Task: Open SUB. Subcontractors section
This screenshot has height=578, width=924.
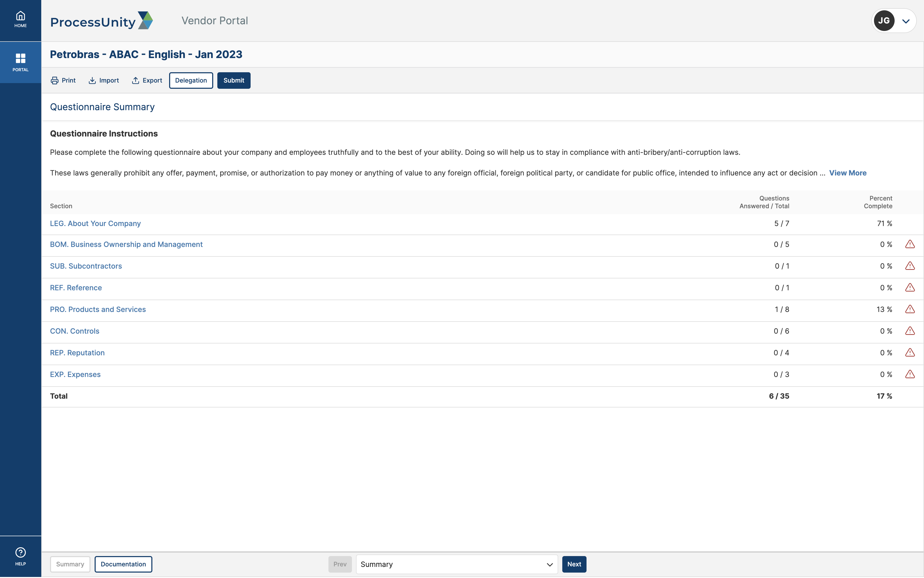Action: click(86, 266)
